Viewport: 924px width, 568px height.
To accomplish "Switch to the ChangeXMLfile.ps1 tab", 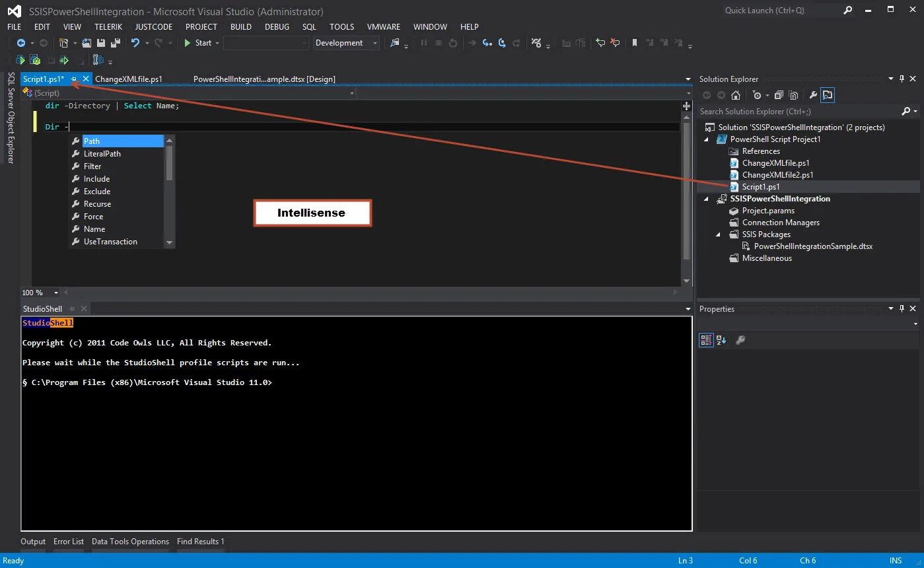I will click(x=129, y=79).
